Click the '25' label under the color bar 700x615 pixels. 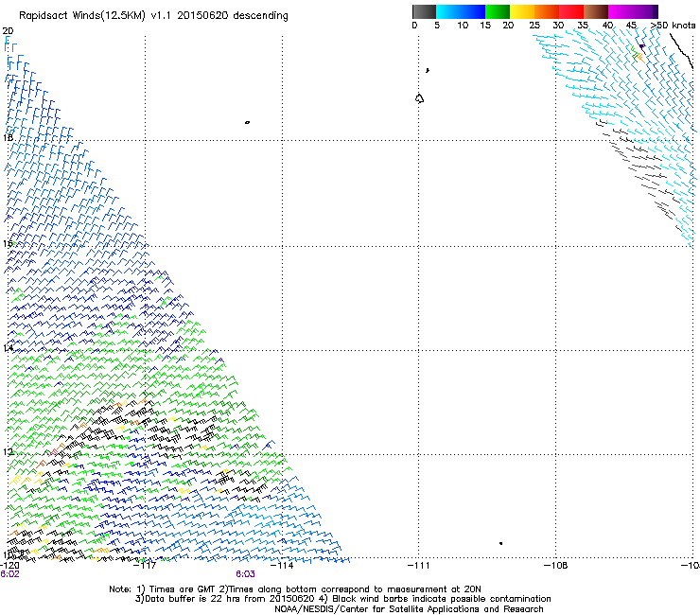pos(534,26)
